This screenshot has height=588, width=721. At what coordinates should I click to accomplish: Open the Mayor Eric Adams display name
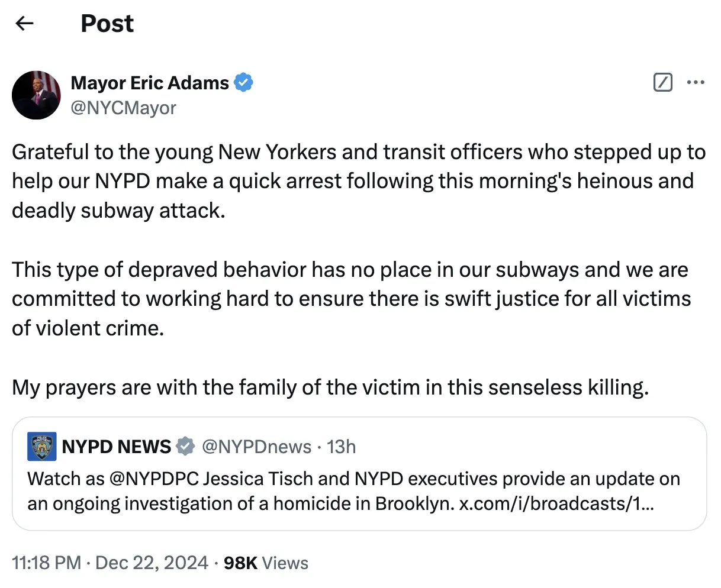coord(150,83)
